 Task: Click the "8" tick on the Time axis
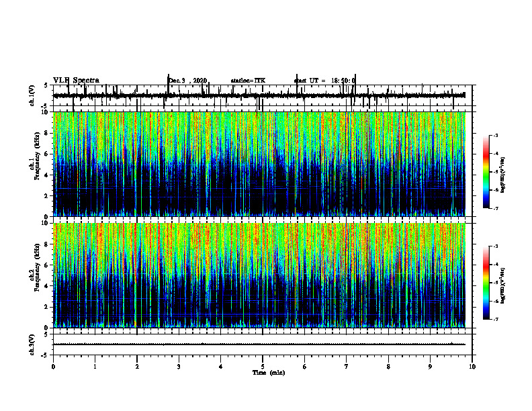click(388, 367)
